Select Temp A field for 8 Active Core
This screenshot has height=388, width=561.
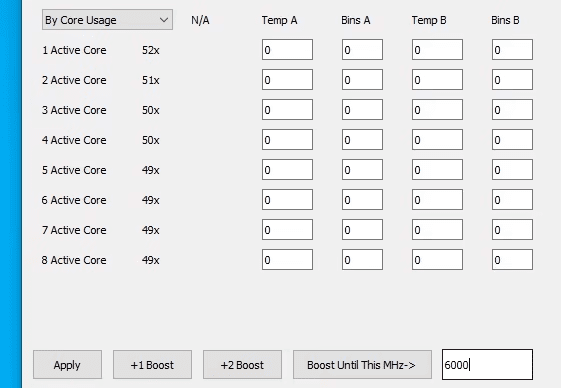tap(287, 260)
